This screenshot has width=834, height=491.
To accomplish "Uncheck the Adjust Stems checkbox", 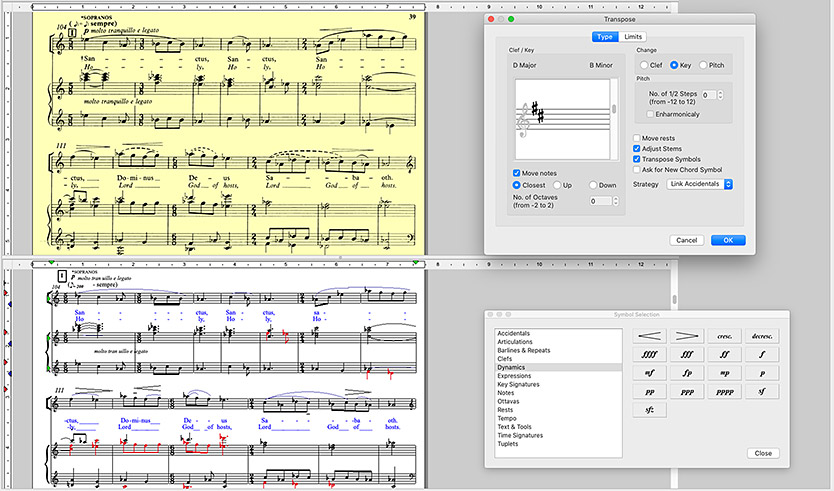I will (637, 149).
